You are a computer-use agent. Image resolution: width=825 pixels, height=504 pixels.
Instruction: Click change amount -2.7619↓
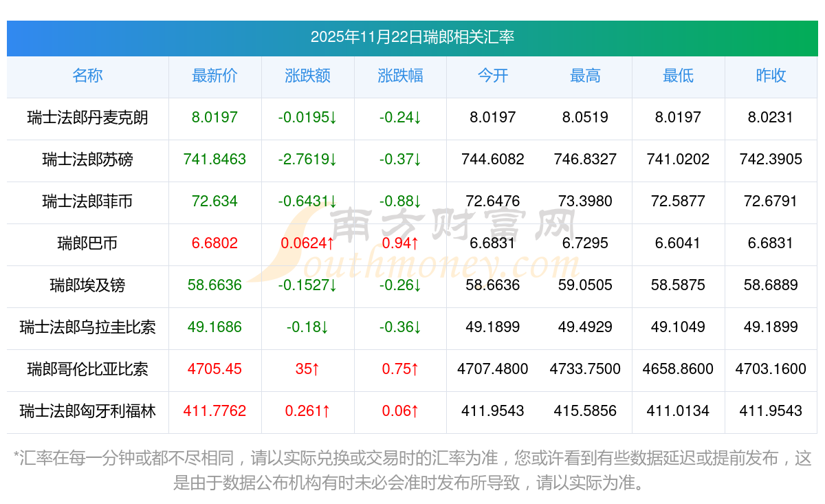point(307,160)
